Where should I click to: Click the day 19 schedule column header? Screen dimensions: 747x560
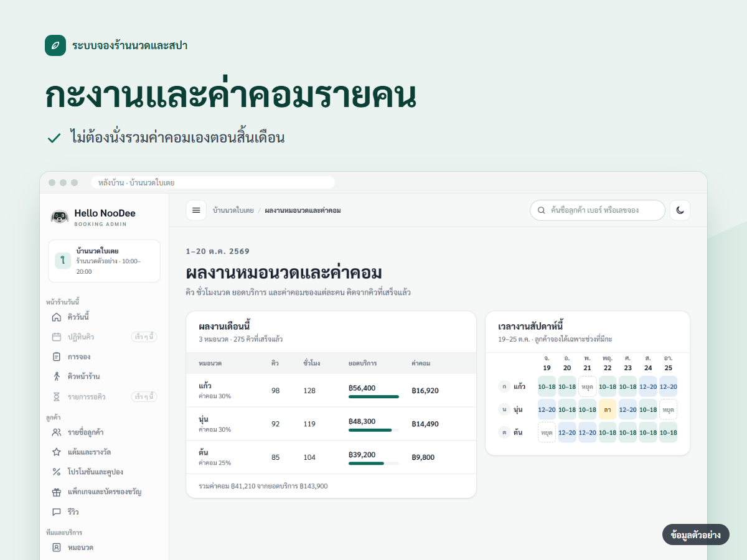[547, 363]
